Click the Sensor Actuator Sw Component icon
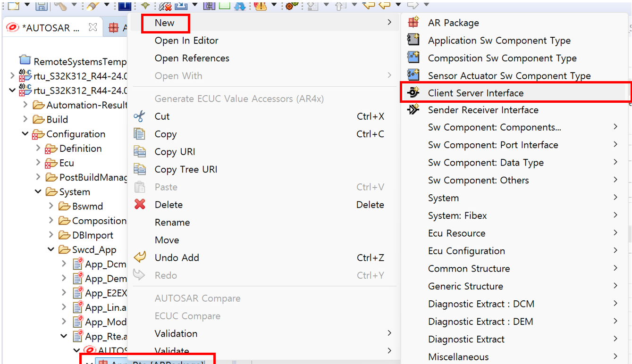The height and width of the screenshot is (364, 632). coord(413,75)
